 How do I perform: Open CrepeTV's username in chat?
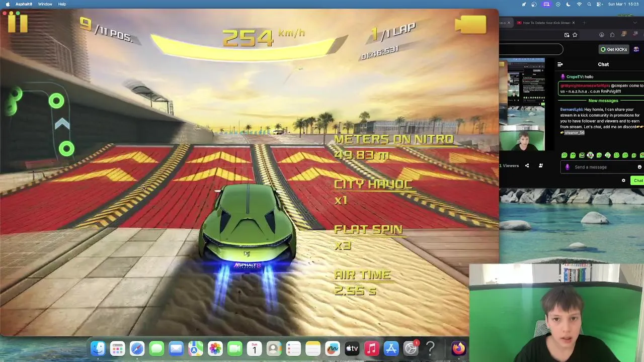tap(575, 77)
